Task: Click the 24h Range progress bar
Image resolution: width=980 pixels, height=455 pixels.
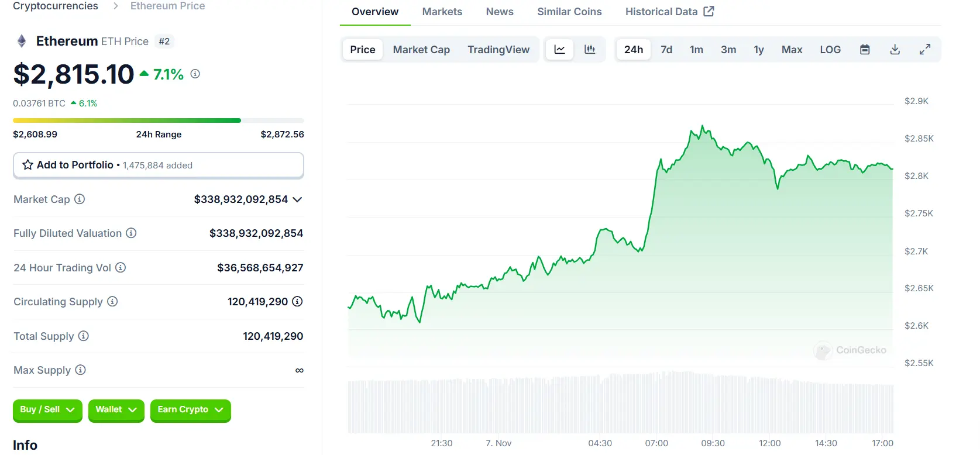Action: point(159,120)
